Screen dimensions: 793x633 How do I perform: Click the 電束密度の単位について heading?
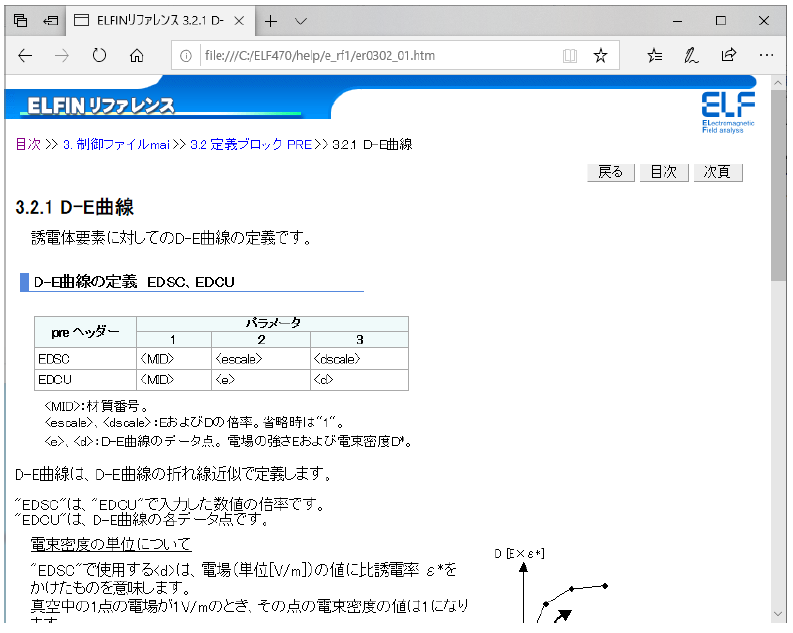(x=111, y=545)
